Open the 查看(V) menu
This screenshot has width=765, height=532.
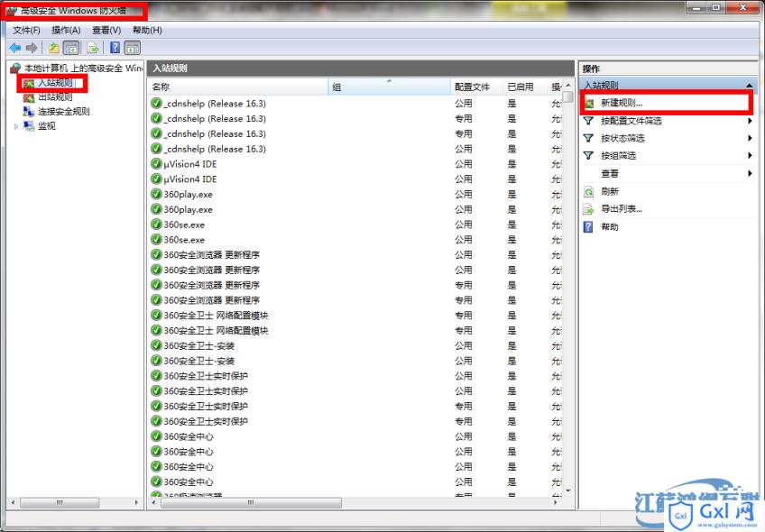pyautogui.click(x=106, y=31)
